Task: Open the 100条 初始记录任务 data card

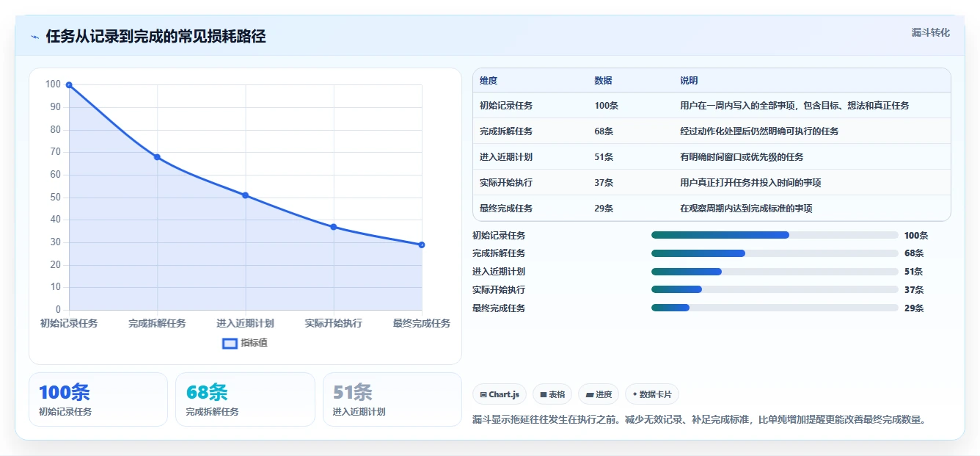Action: pos(98,399)
